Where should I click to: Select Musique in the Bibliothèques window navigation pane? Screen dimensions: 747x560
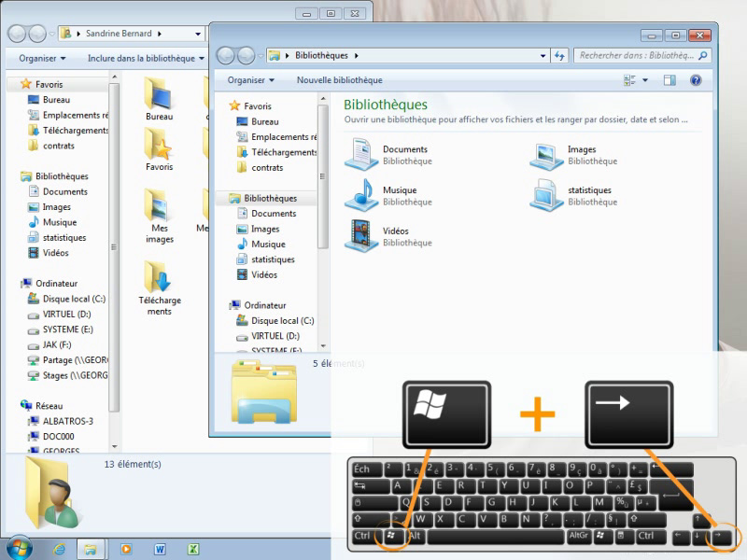(268, 244)
